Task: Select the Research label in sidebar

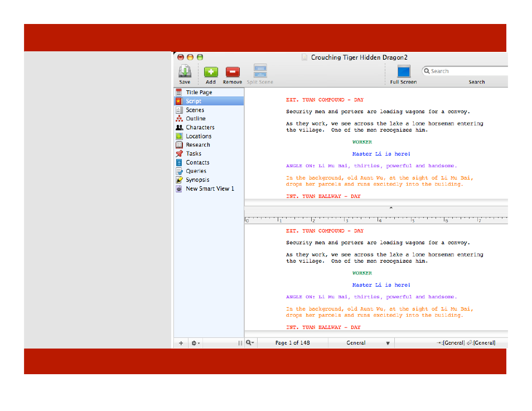Action: pos(198,145)
